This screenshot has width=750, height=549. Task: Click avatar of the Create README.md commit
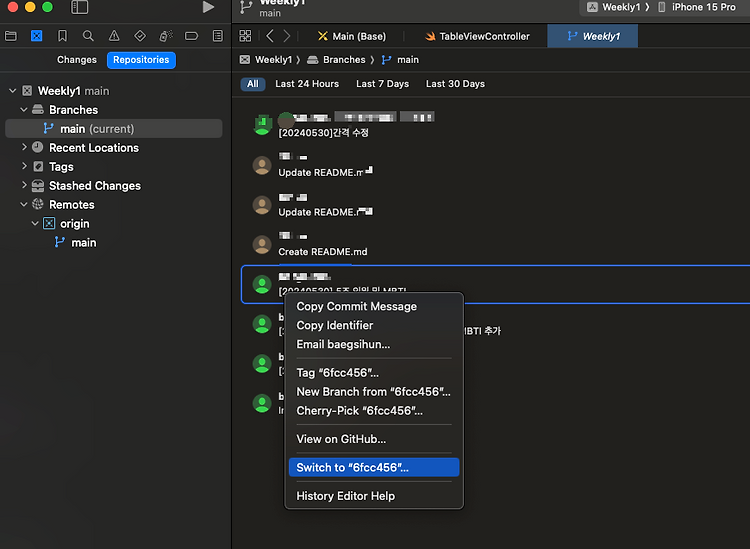262,244
